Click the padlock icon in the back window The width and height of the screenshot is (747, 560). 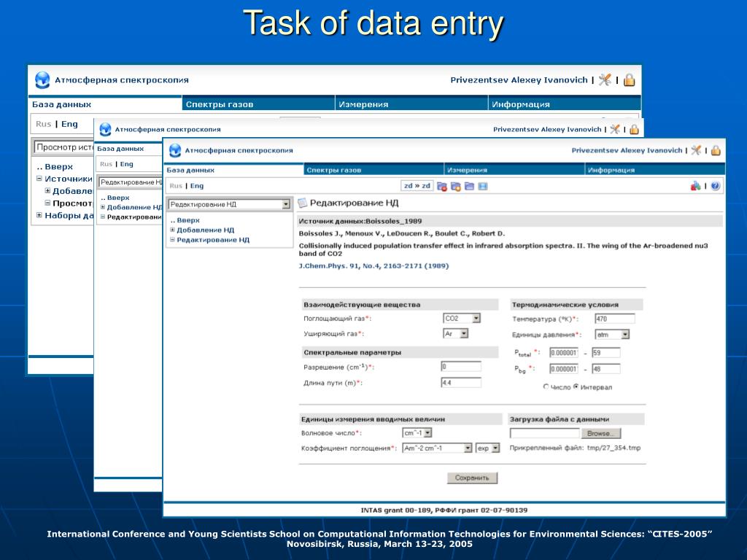(x=630, y=79)
